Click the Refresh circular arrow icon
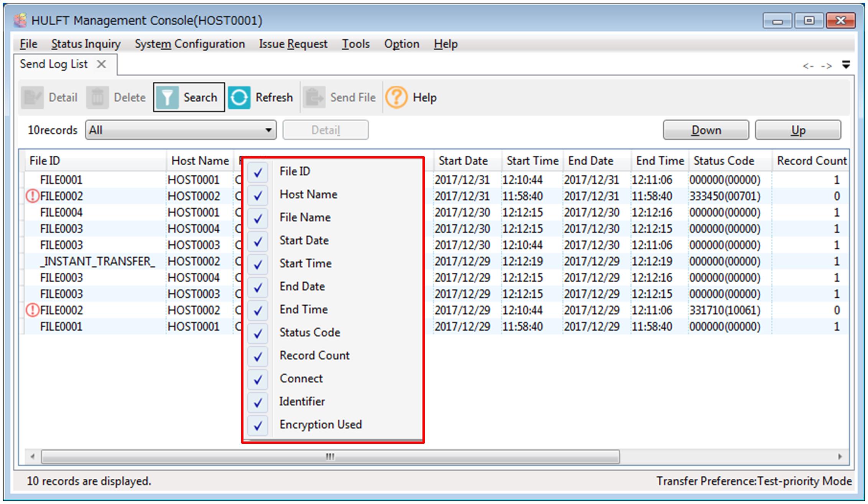The image size is (868, 504). (x=239, y=97)
